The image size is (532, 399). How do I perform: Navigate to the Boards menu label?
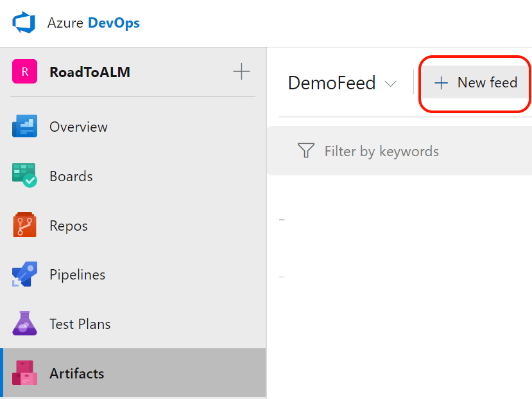pyautogui.click(x=71, y=176)
